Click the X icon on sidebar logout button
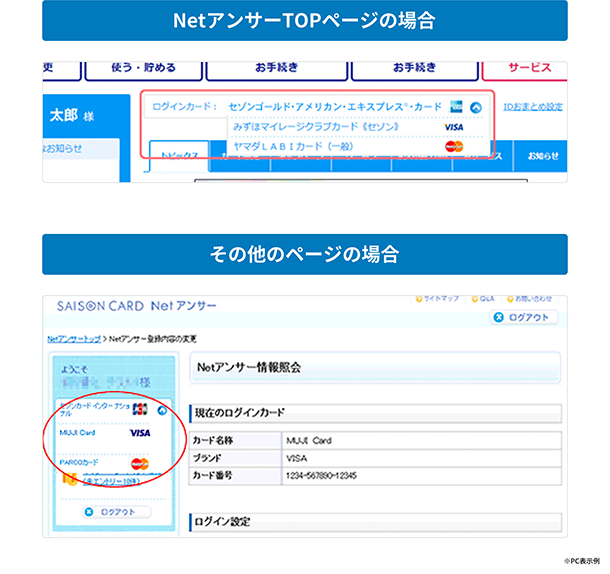This screenshot has width=610, height=574. tap(89, 512)
